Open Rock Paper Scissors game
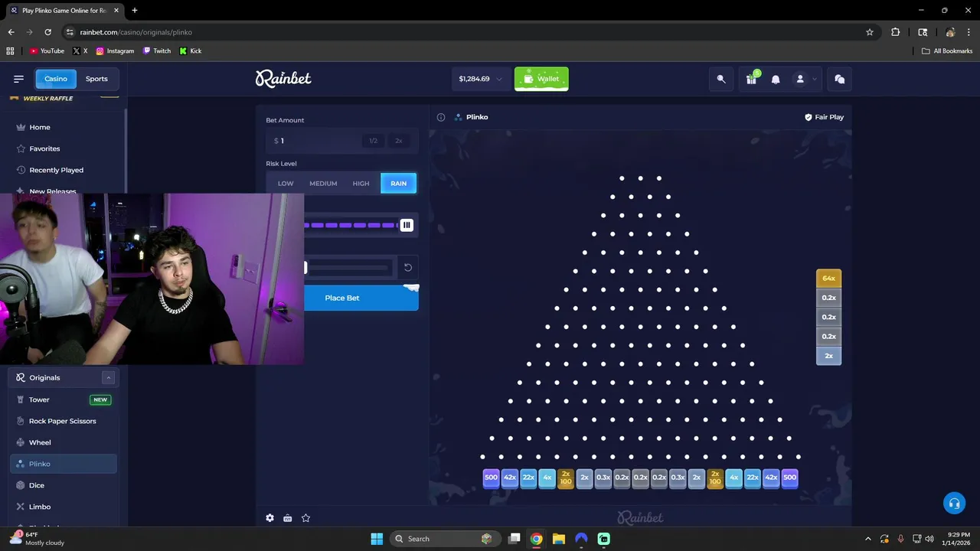The image size is (980, 551). click(x=63, y=421)
